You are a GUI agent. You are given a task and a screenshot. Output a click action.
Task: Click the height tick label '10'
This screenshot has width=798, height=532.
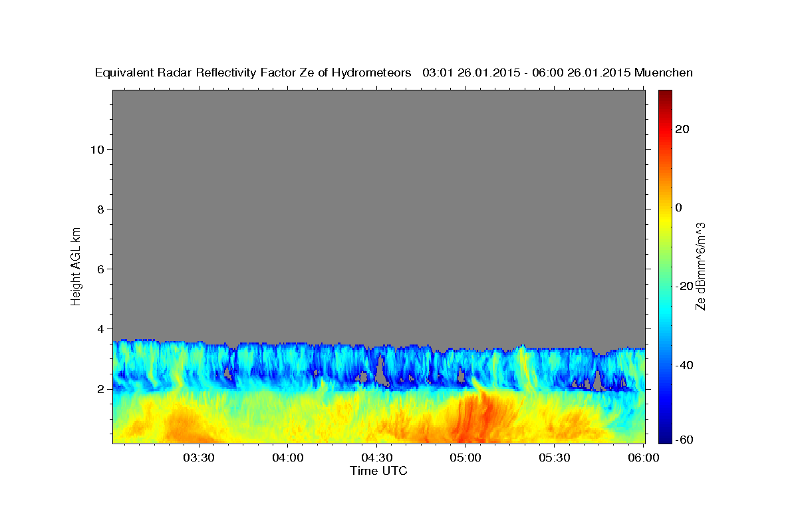click(x=96, y=149)
